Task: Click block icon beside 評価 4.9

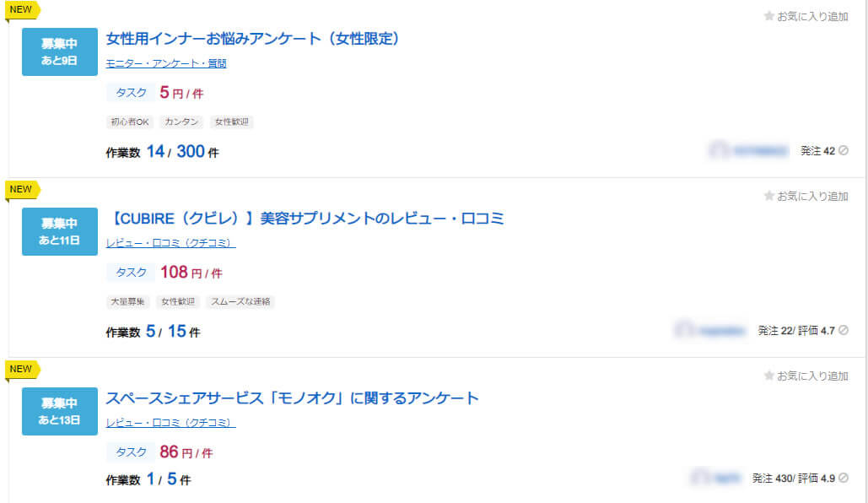Action: click(x=844, y=479)
